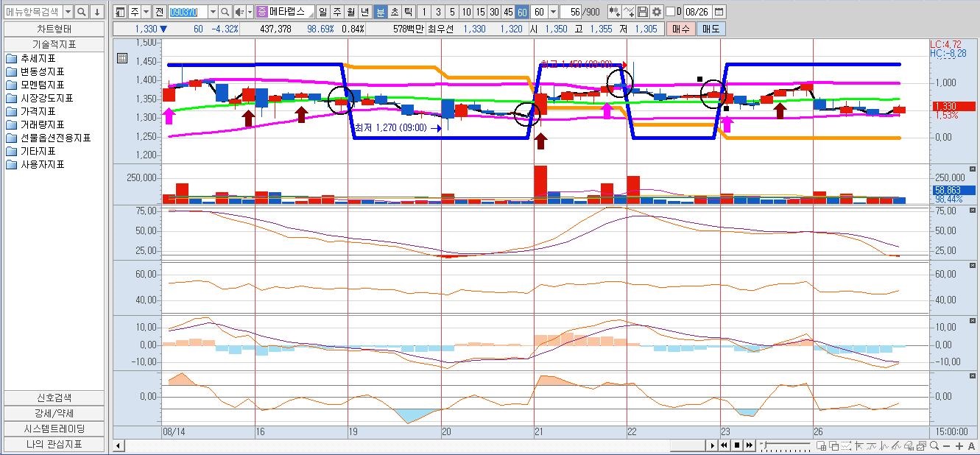Click the 매도 sell button
Viewport: 980px width, 455px height.
coord(711,29)
